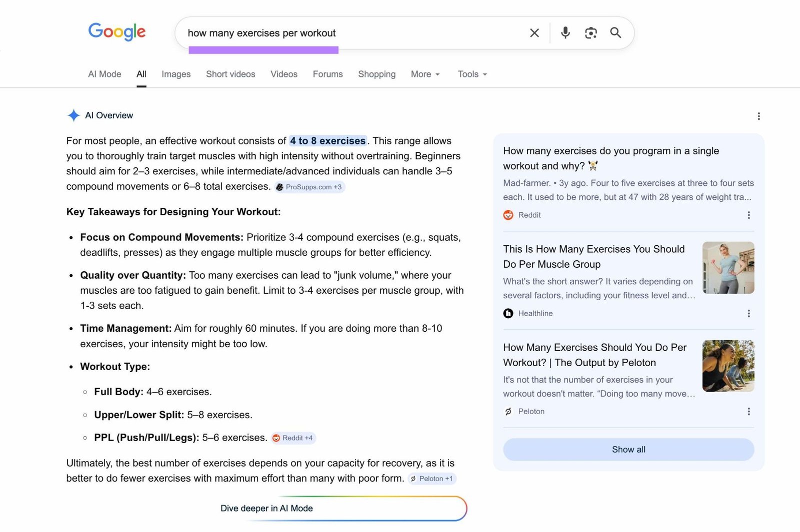
Task: Open the three-dot menu for the Peloton result
Action: pyautogui.click(x=748, y=412)
